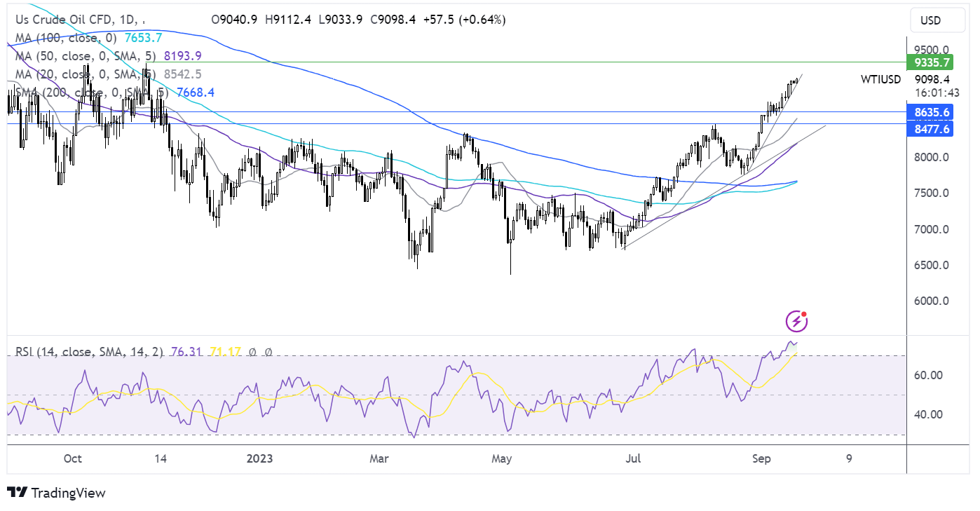Click the 60.00 RSI axis label

tap(927, 375)
